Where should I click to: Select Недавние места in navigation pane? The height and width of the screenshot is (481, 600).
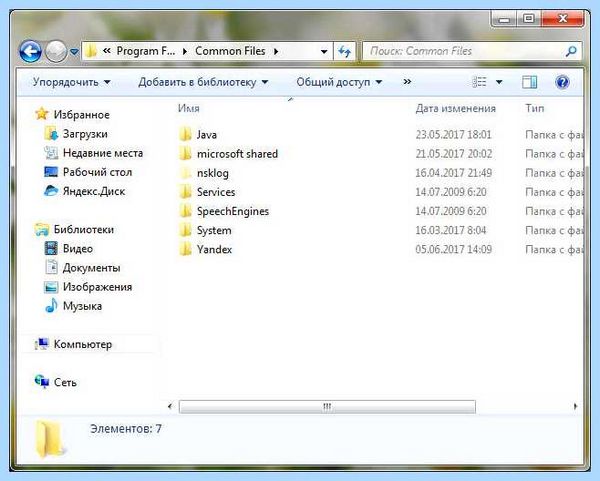(x=103, y=153)
